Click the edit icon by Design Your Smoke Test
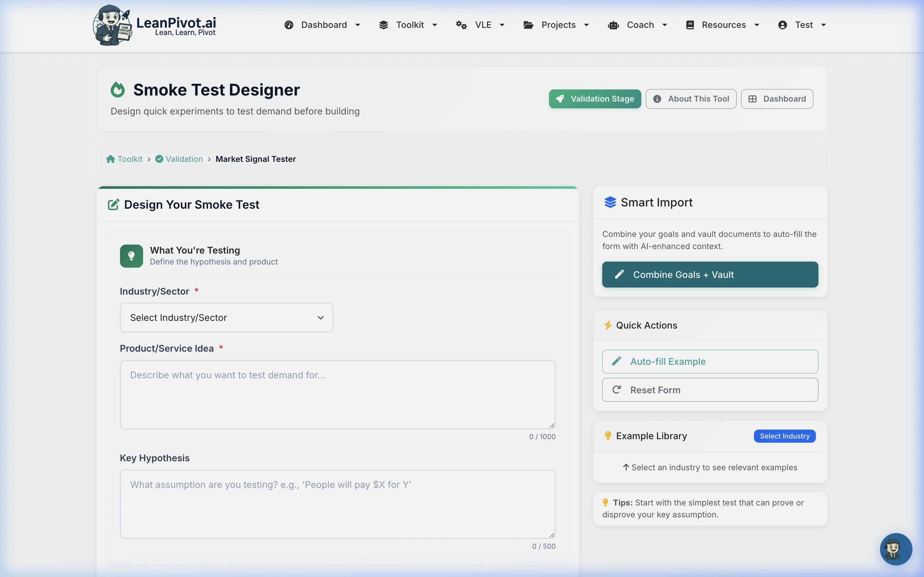 (x=113, y=205)
